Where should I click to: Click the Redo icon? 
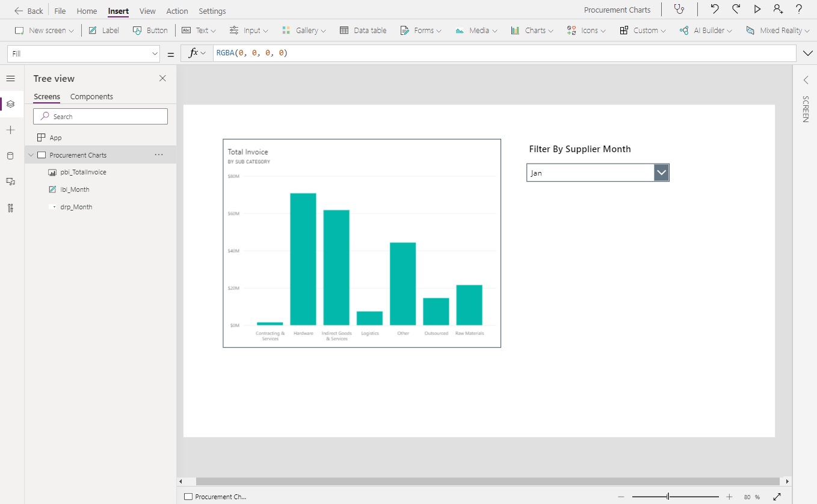click(736, 9)
